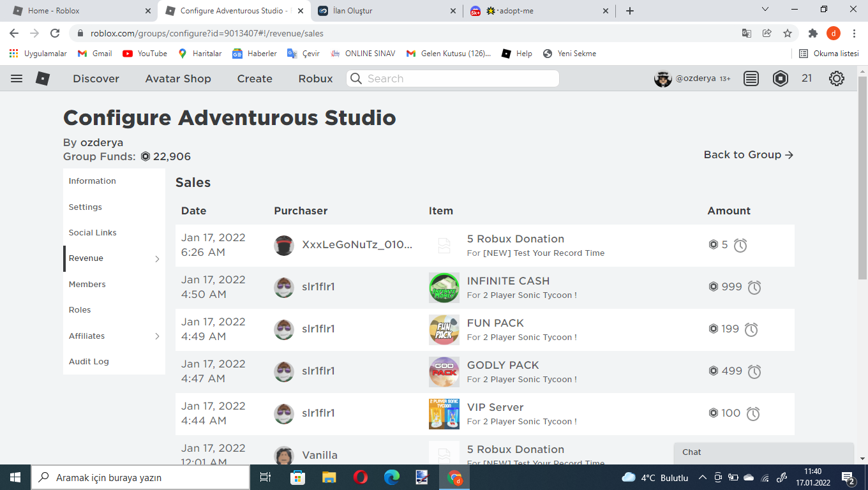Open the Create page link
Screen dimensions: 868x490
point(255,78)
